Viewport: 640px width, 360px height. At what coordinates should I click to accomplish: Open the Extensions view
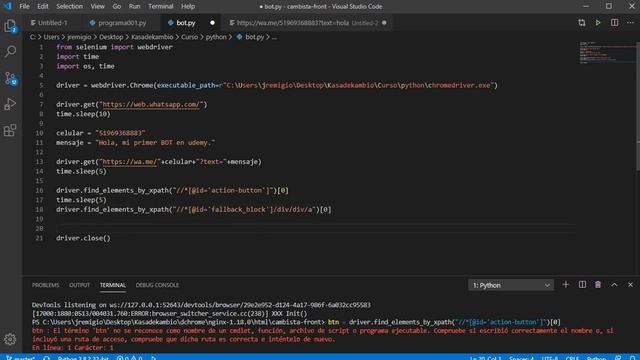click(10, 131)
